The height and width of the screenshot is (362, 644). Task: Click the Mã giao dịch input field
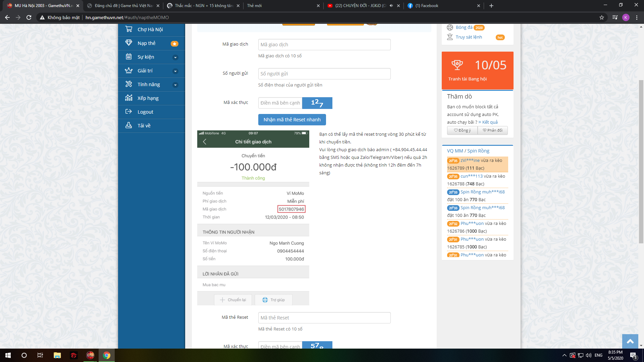[324, 45]
